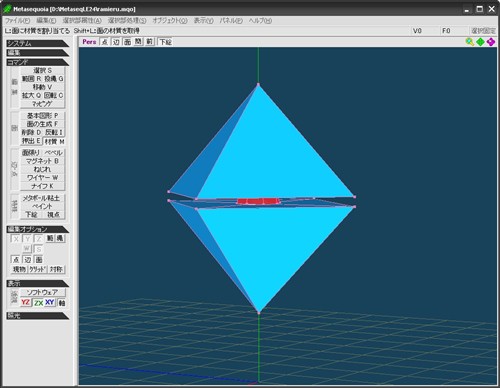
Task: Toggle the 軸 axis display
Action: 61,303
